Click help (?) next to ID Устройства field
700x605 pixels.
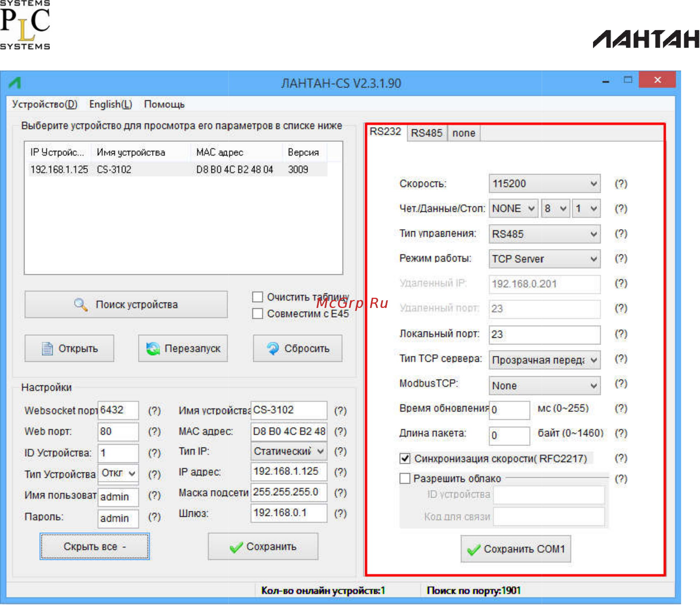tap(154, 453)
